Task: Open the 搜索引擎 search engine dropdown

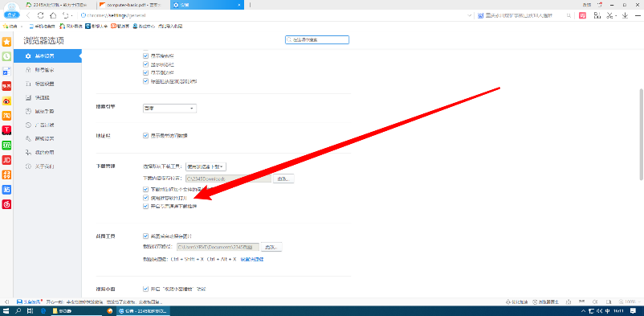Action: click(x=169, y=109)
